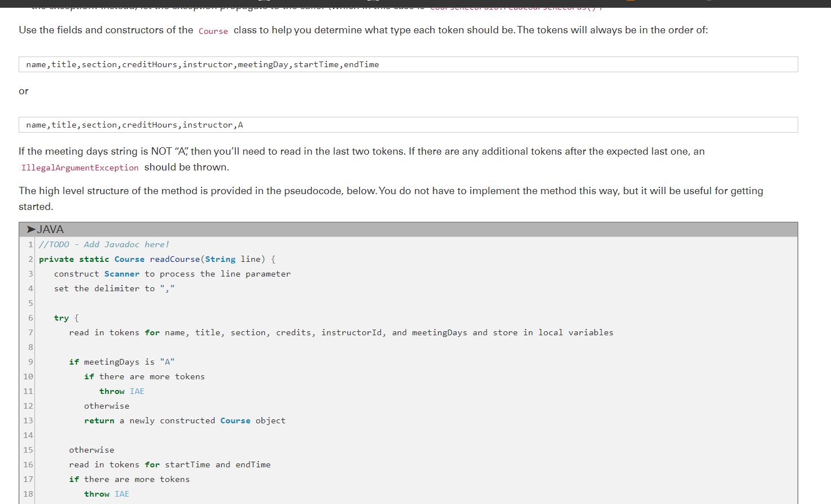Click the IAE reference on line 18
The height and width of the screenshot is (504, 831).
click(x=122, y=494)
